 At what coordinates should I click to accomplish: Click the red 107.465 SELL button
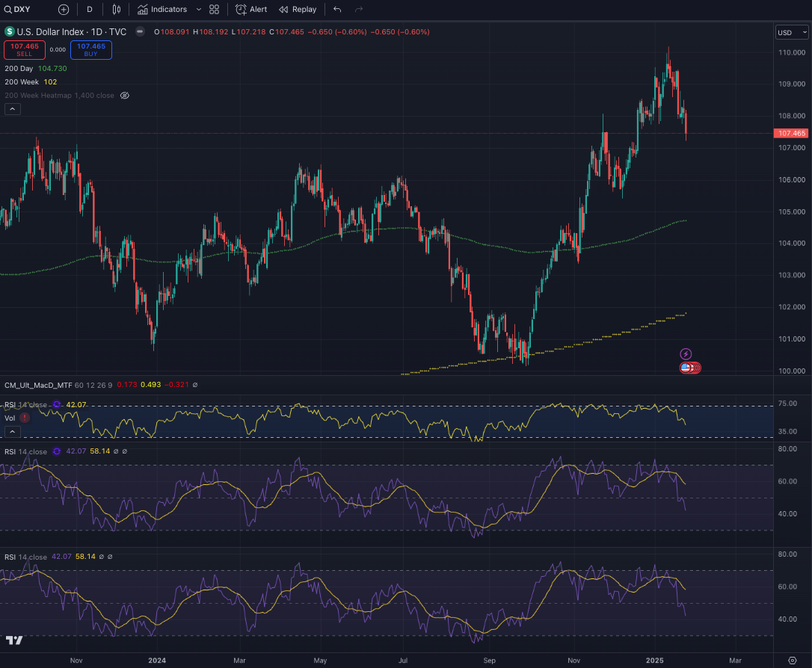pyautogui.click(x=25, y=49)
